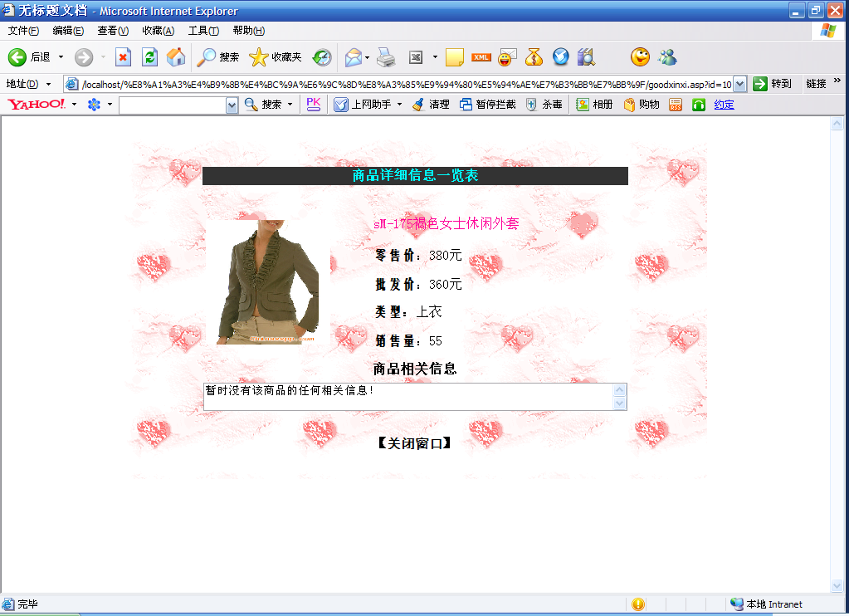Click the money bag icon
Screen dimensions: 849x616
pos(534,57)
